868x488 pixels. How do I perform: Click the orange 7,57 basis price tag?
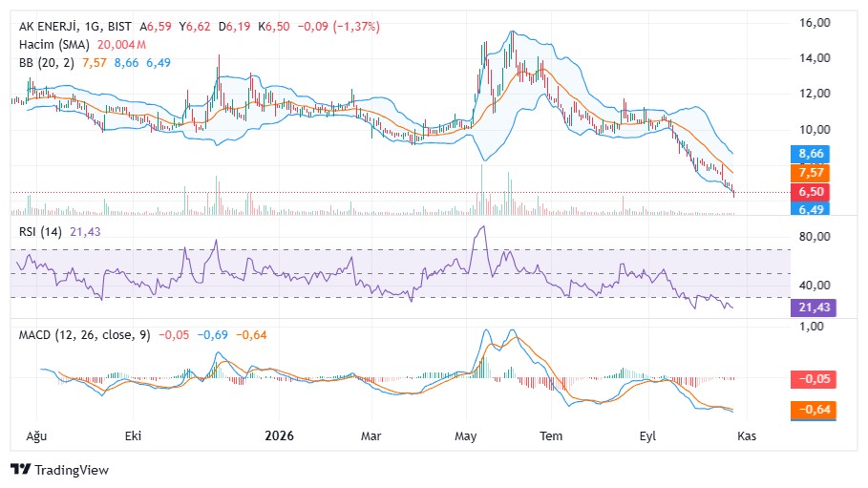pos(811,173)
